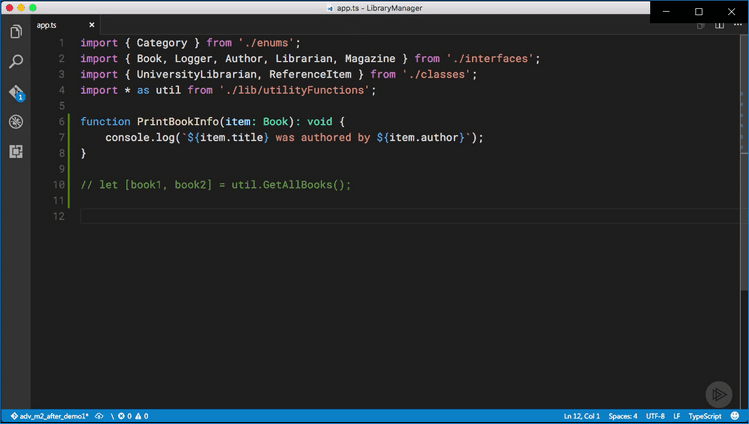Split the editor using the toolbar icon

click(x=719, y=25)
